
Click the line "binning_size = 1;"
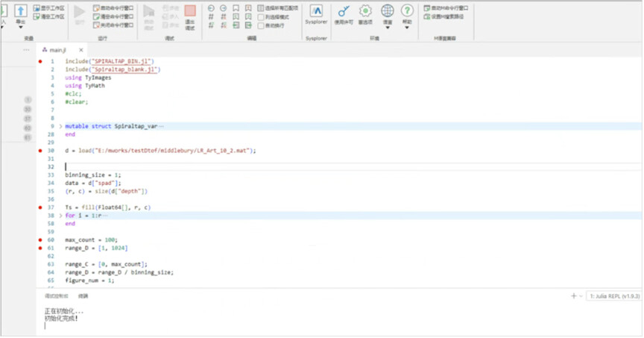click(x=93, y=175)
